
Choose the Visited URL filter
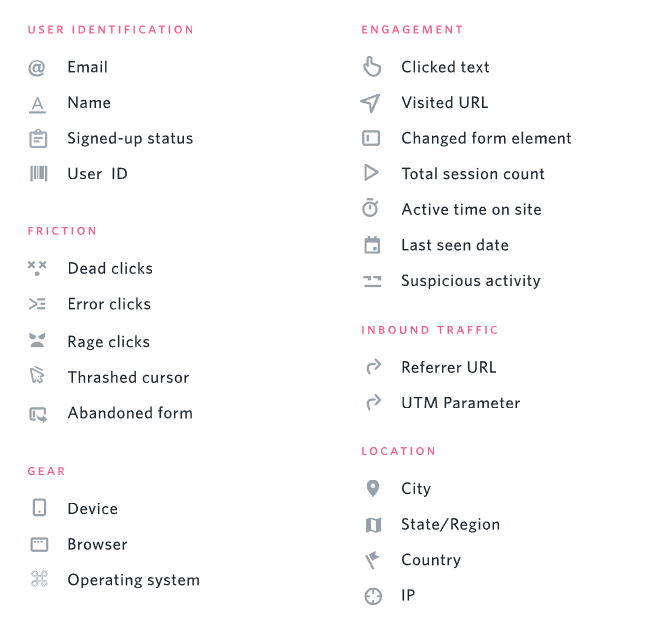click(x=444, y=102)
